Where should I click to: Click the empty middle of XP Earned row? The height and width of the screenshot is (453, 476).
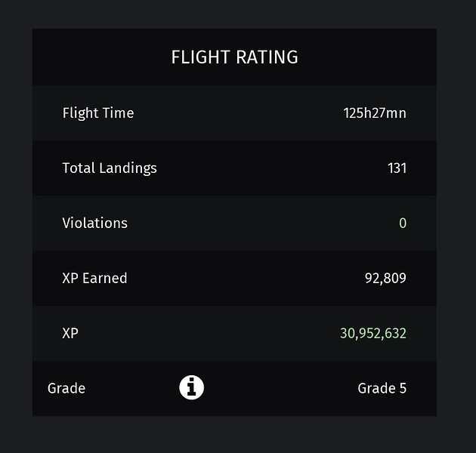242,278
